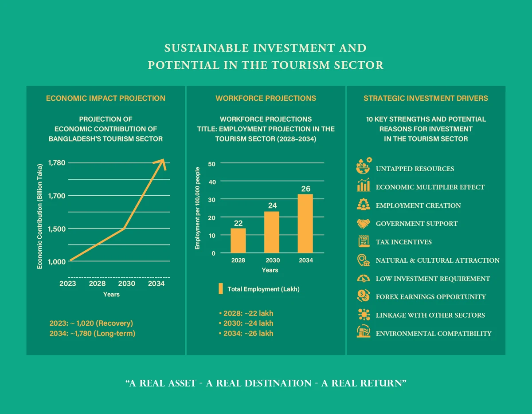Click the 1,000 y-axis value
The width and height of the screenshot is (532, 414).
point(56,262)
